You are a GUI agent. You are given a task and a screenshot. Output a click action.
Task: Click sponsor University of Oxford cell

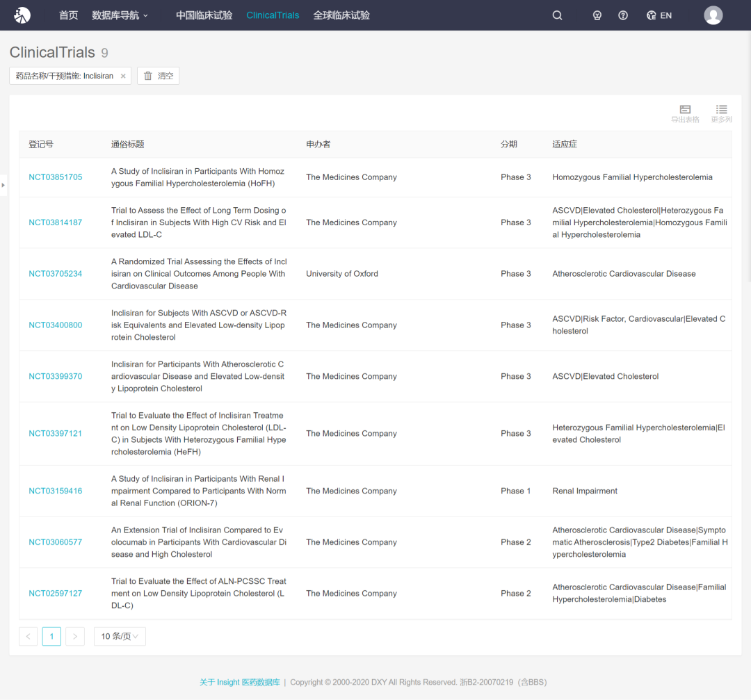[342, 274]
